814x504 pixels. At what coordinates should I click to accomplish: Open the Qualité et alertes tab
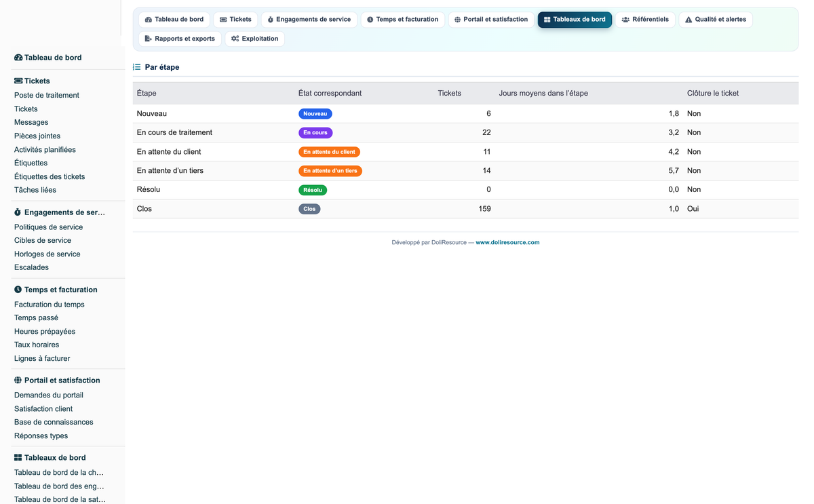pos(716,20)
